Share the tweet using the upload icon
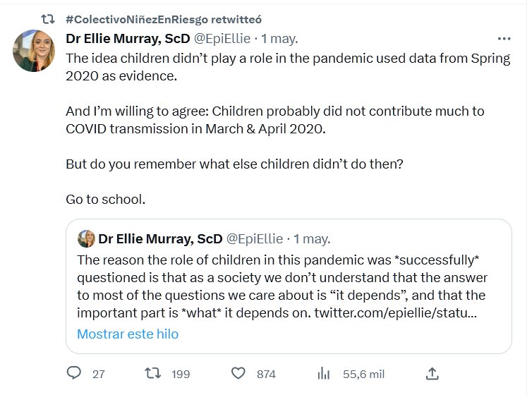Image resolution: width=532 pixels, height=395 pixels. coord(433,373)
